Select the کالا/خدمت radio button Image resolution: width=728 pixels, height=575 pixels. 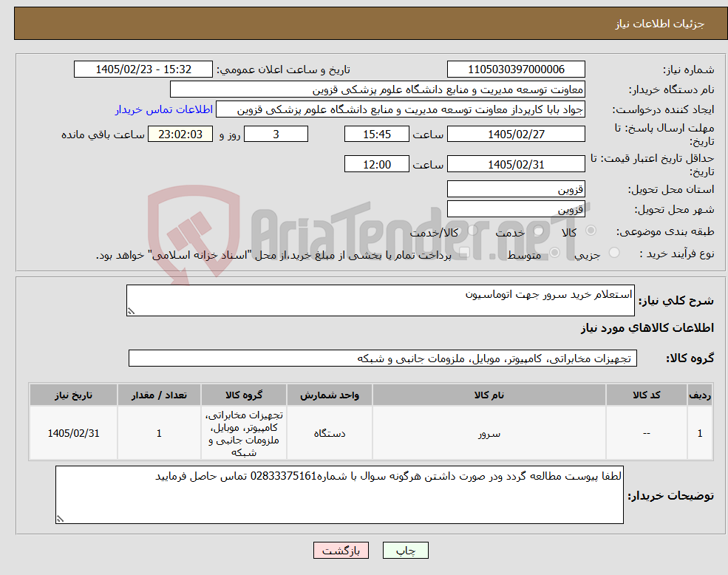[472, 231]
